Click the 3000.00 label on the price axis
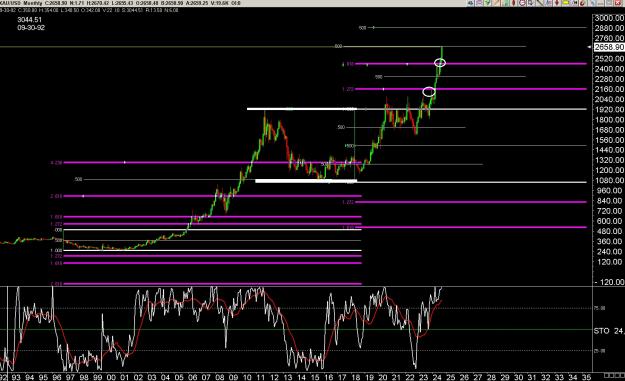The image size is (625, 381). tap(609, 18)
